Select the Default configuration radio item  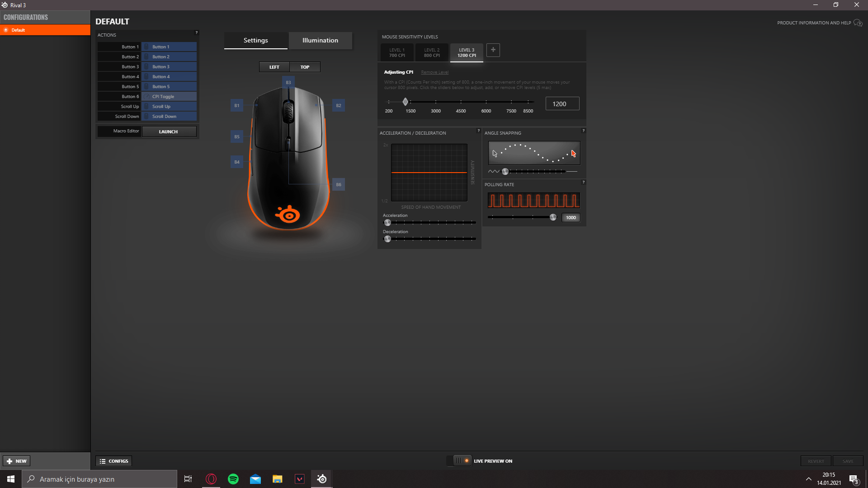(x=6, y=30)
